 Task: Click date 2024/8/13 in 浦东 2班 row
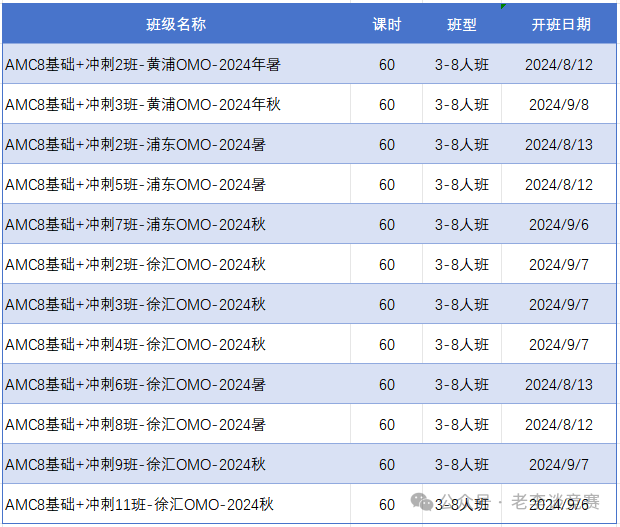559,145
